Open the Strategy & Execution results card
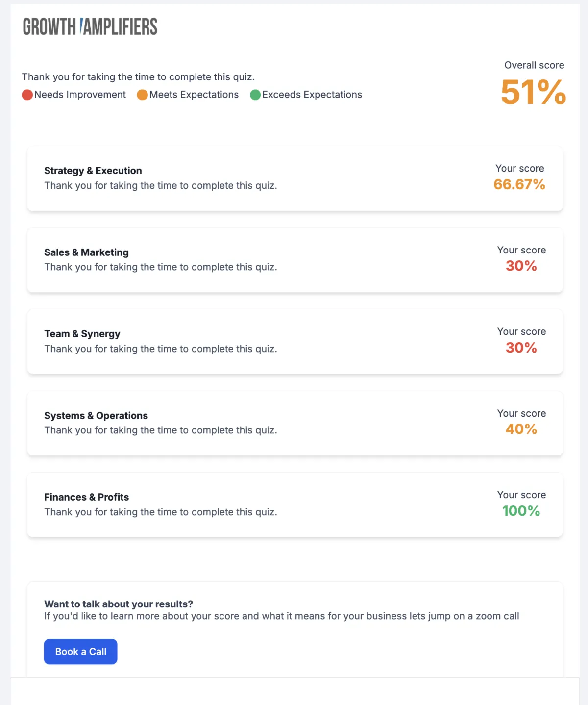Viewport: 588px width, 705px height. [x=294, y=178]
